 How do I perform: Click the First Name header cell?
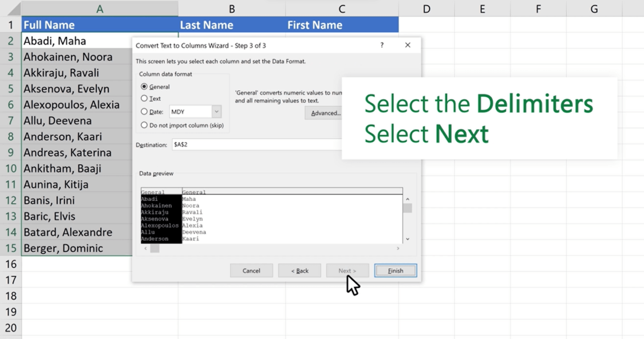point(342,25)
